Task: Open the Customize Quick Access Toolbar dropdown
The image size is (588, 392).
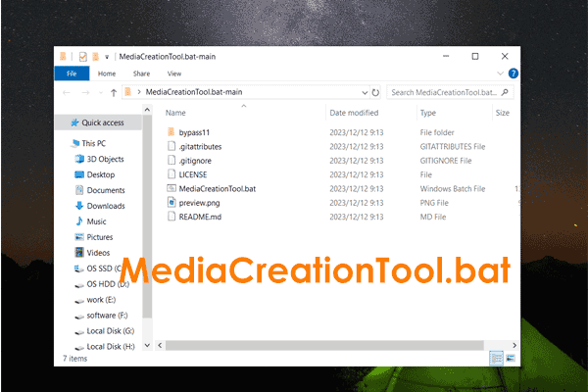Action: point(106,57)
